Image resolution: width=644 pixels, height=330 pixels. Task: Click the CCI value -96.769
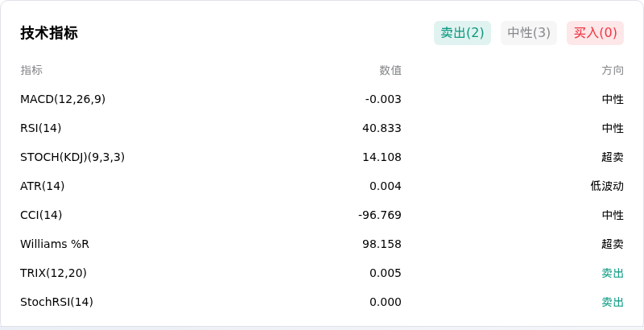click(379, 215)
